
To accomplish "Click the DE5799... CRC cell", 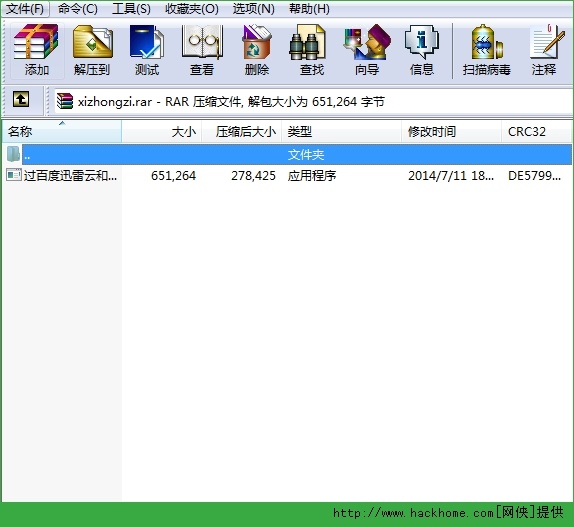I will pos(534,176).
